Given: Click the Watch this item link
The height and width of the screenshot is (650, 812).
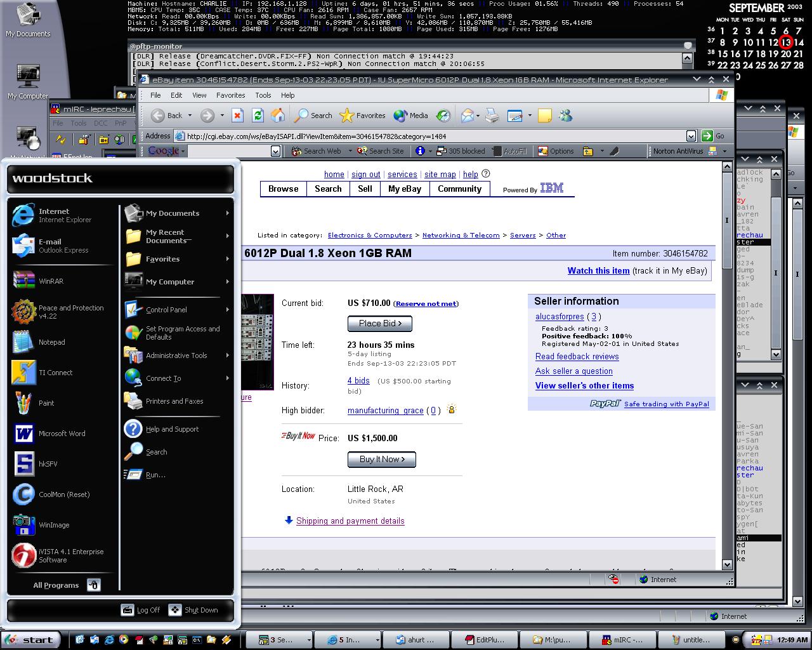Looking at the screenshot, I should (599, 270).
